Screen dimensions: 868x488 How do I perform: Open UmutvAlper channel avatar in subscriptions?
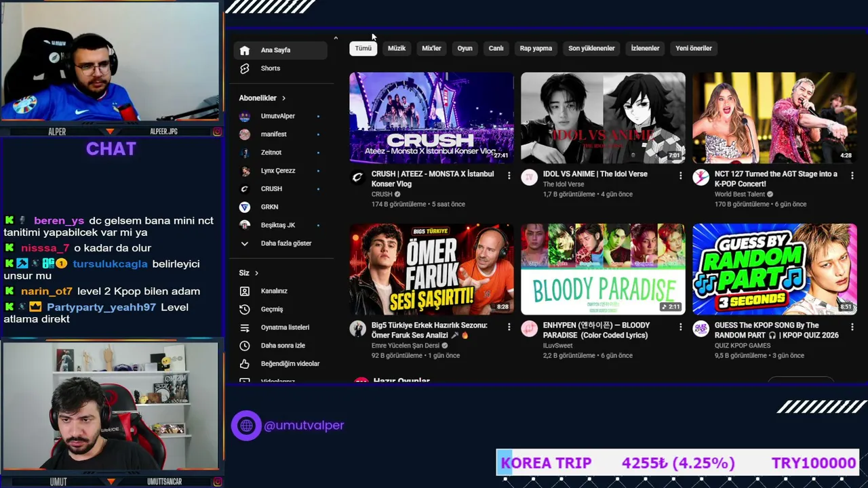(x=245, y=116)
